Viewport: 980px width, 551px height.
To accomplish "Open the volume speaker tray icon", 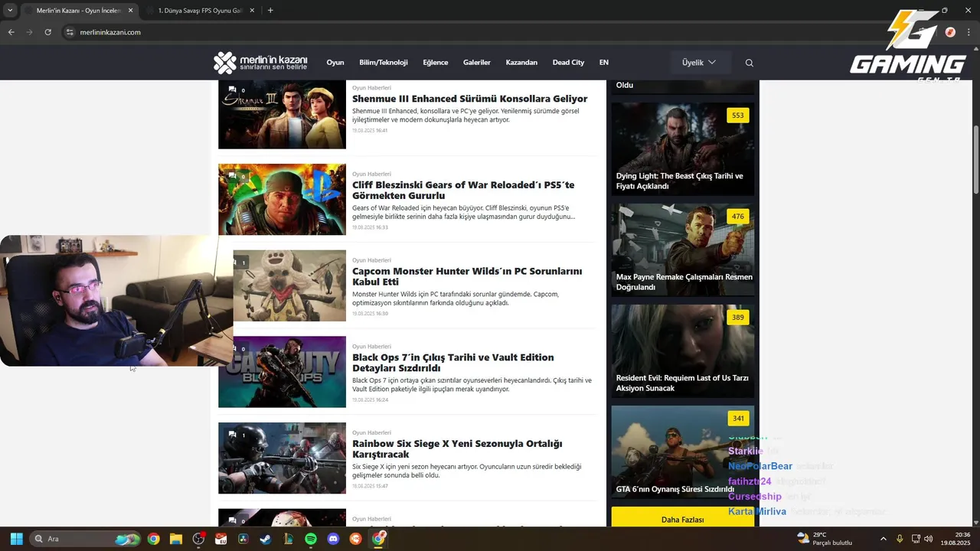I will click(x=929, y=539).
